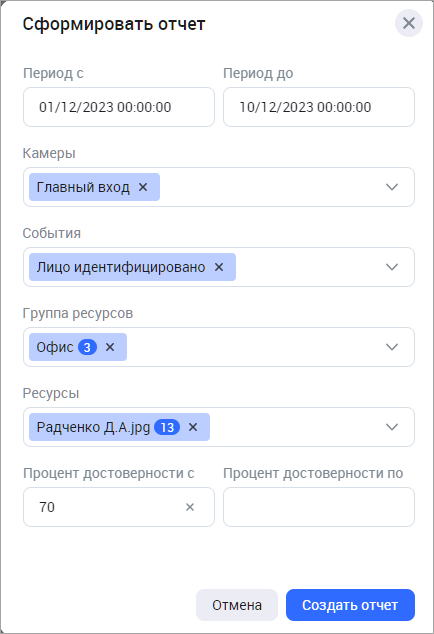Close the Сформировать отчет dialog
Image resolution: width=434 pixels, height=634 pixels.
[409, 23]
